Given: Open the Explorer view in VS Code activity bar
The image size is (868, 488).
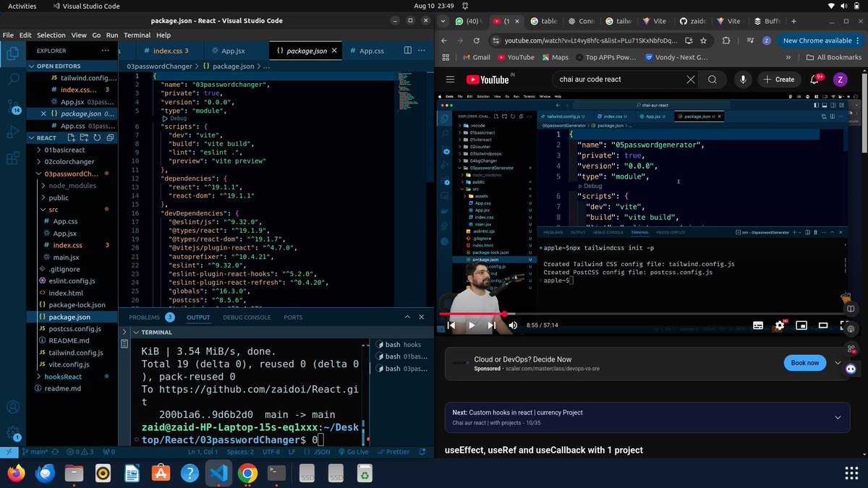Looking at the screenshot, I should point(12,53).
